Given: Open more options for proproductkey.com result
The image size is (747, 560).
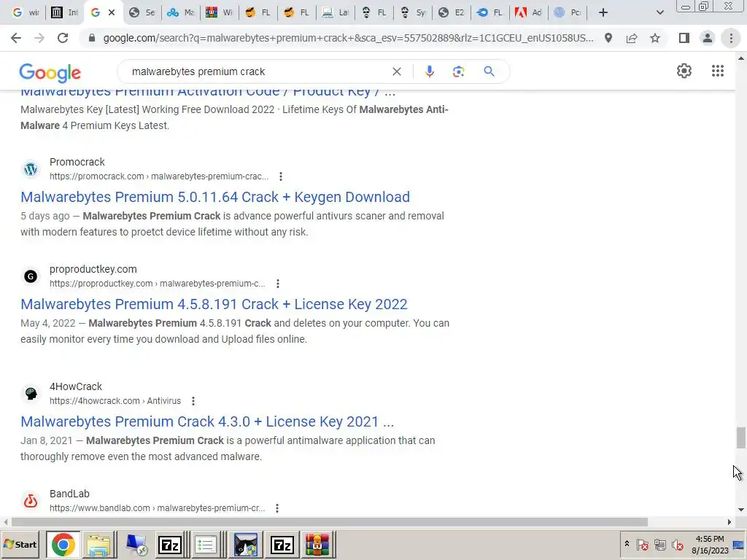Looking at the screenshot, I should [278, 284].
